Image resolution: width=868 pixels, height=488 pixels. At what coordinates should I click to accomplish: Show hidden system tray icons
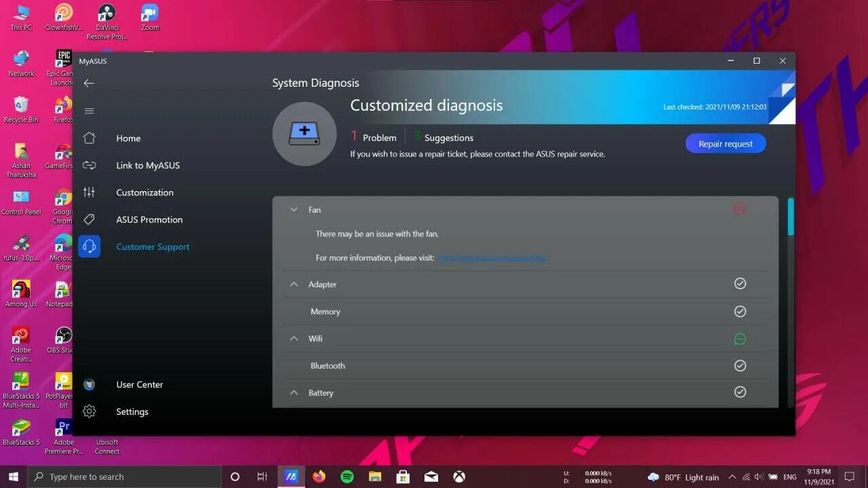tap(731, 477)
